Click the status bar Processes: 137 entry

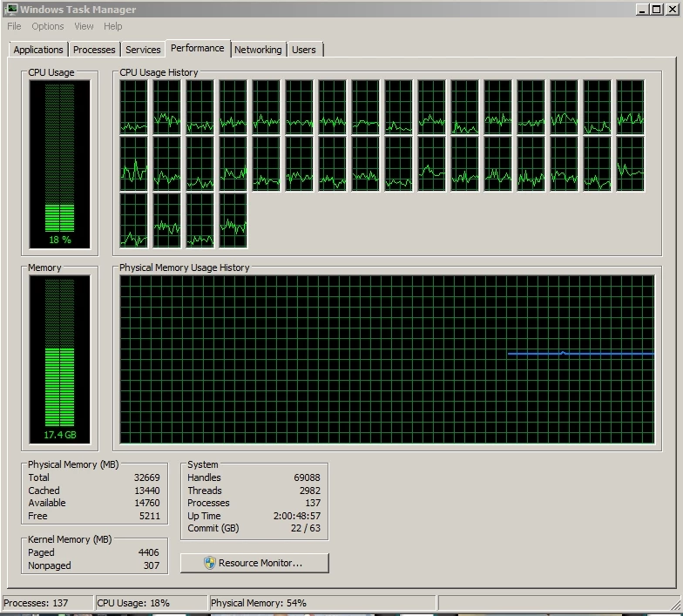[48, 603]
